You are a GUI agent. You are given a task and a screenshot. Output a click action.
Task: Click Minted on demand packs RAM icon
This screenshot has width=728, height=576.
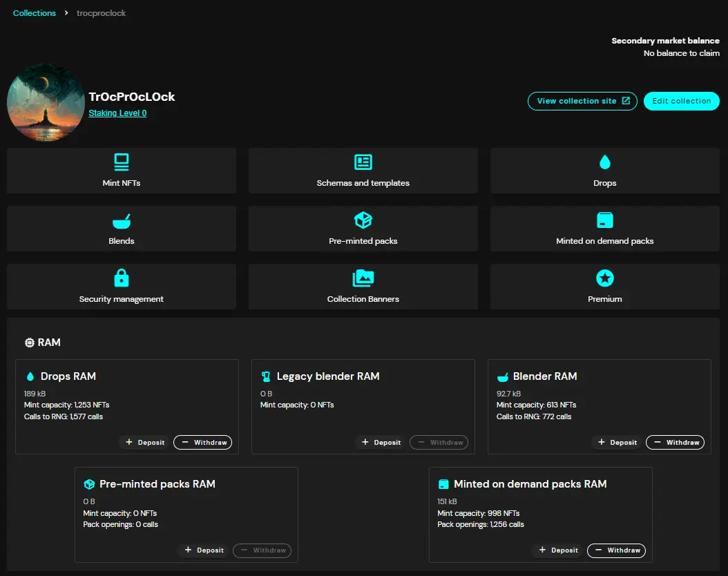443,484
